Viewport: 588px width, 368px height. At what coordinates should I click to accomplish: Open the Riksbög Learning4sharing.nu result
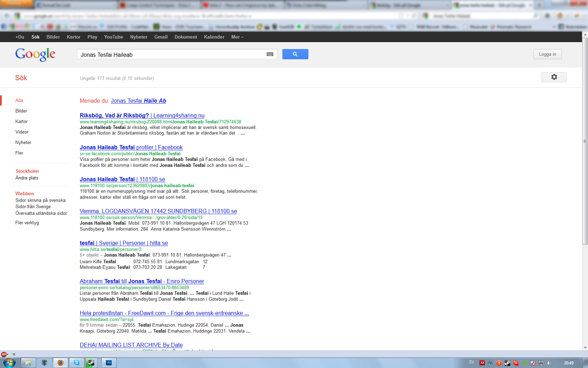pyautogui.click(x=142, y=116)
